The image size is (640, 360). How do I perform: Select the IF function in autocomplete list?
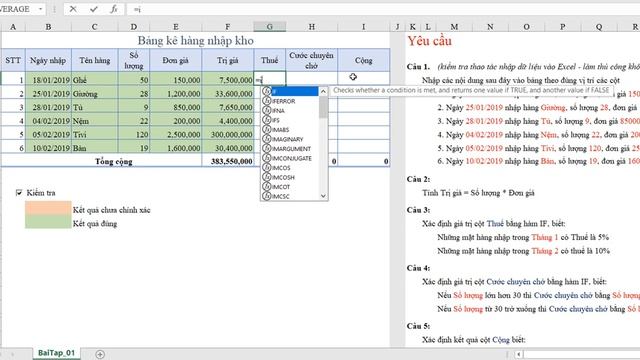click(x=290, y=91)
